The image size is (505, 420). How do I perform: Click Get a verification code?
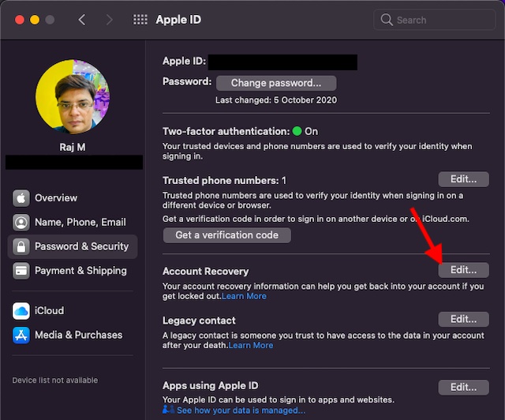click(227, 235)
